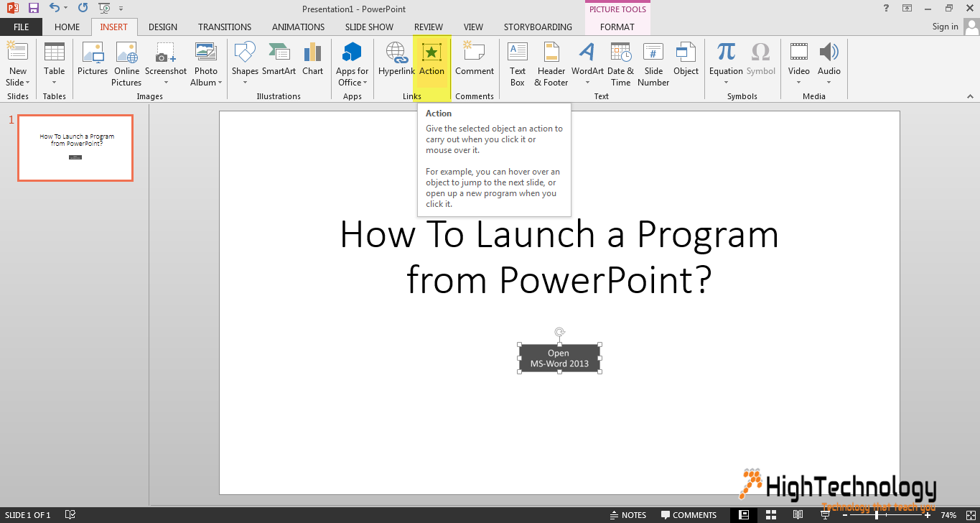The width and height of the screenshot is (980, 523).
Task: Switch to Slide Sorter view
Action: [x=770, y=514]
